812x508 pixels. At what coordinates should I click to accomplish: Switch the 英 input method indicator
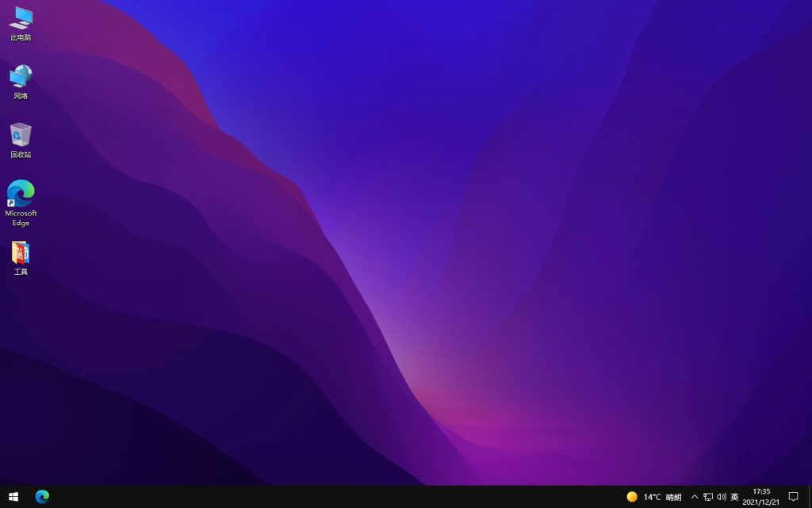[734, 498]
